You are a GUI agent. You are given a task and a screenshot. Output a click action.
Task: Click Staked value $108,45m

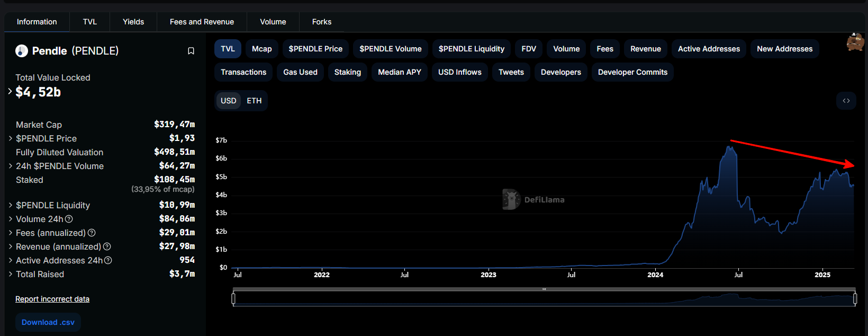pos(175,180)
